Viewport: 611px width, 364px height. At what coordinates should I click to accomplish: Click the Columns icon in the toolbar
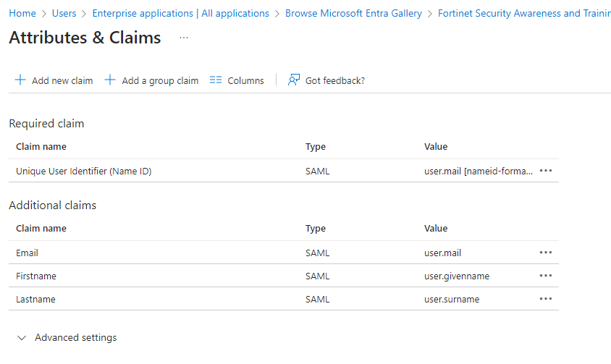point(215,80)
